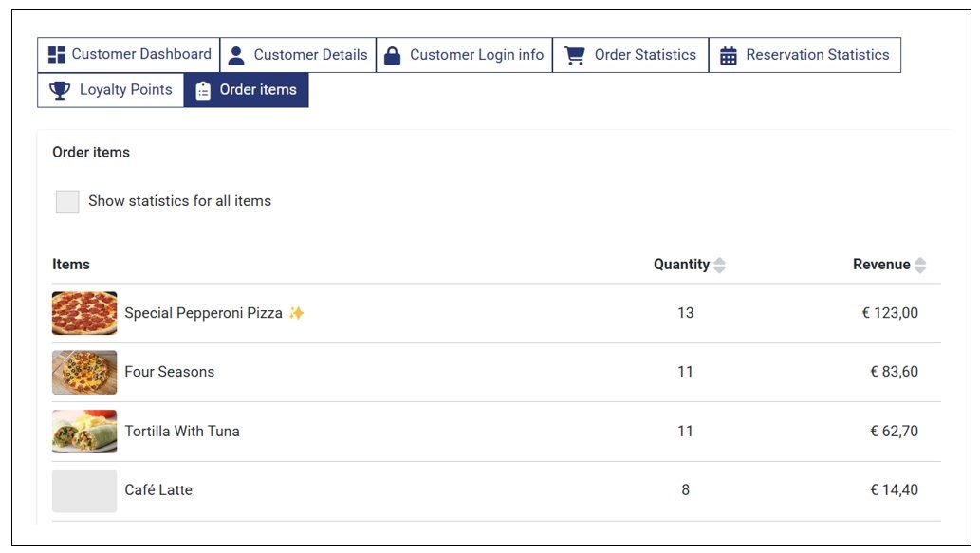Switch to the Customer Details tab

pos(298,55)
